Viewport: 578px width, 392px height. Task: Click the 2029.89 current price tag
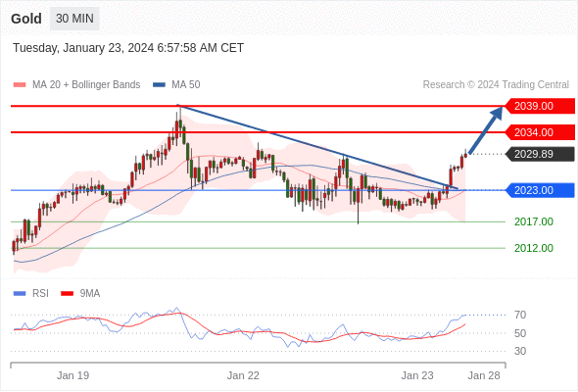(x=540, y=154)
